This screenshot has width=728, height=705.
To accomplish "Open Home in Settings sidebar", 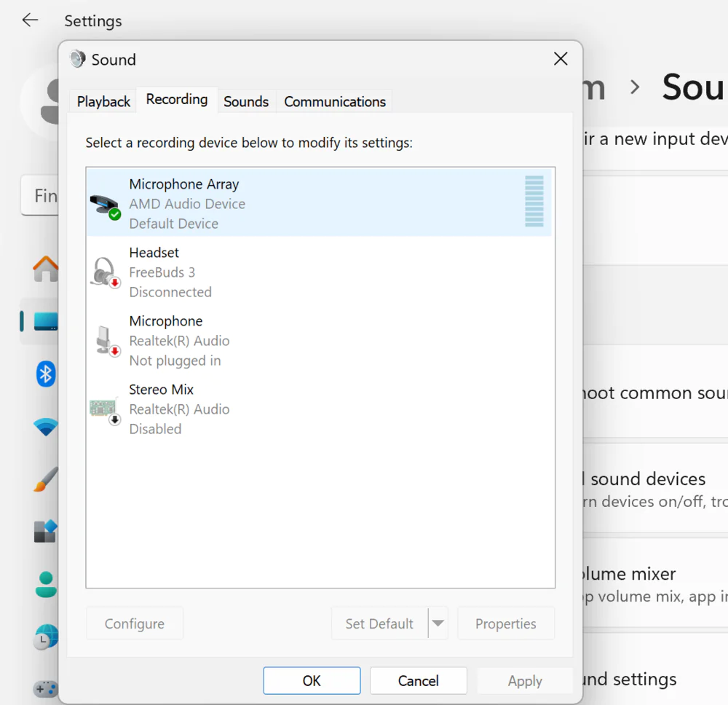I will [45, 269].
